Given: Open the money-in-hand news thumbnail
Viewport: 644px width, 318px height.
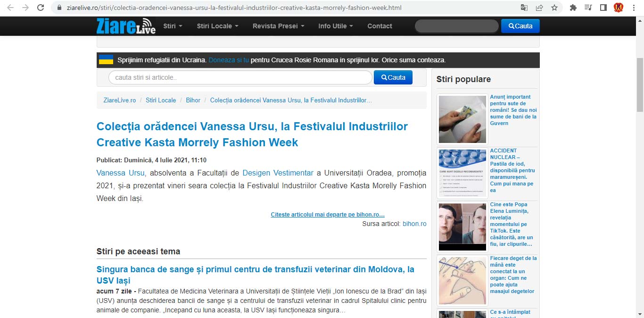Looking at the screenshot, I should 462,119.
